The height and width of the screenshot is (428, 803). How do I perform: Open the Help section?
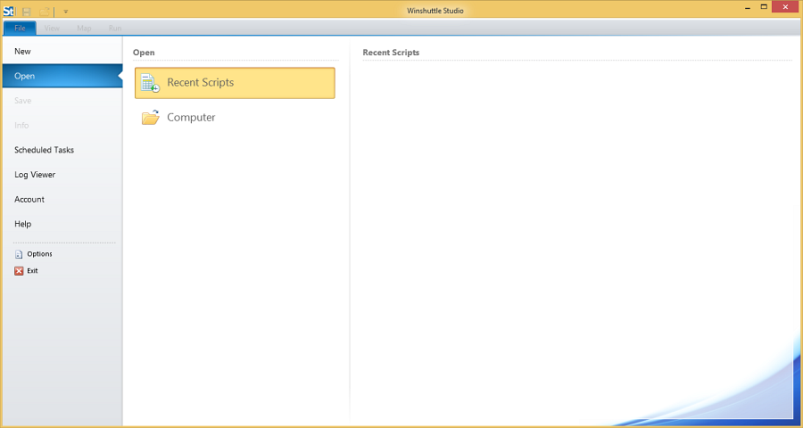23,224
